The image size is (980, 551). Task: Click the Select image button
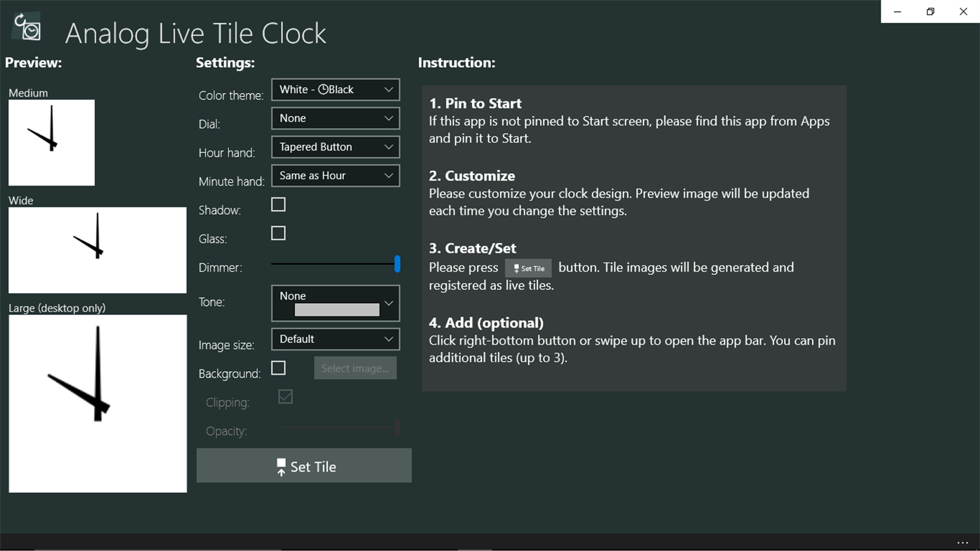tap(355, 367)
